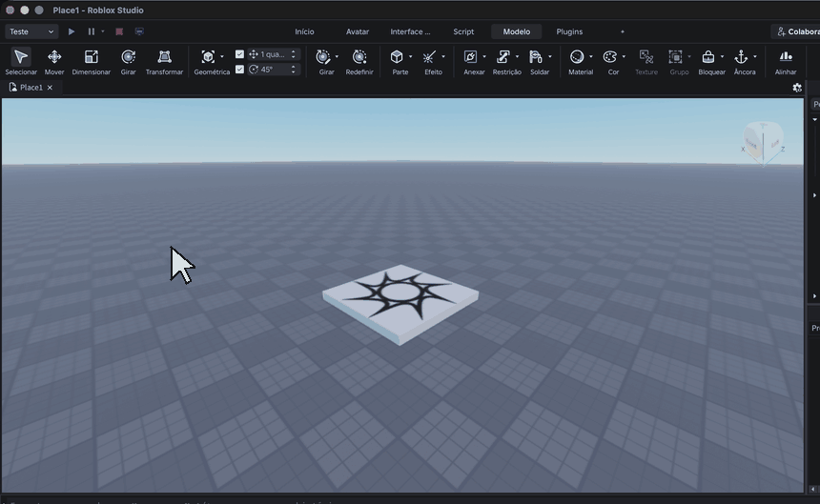This screenshot has width=820, height=504.
Task: Expand the Soldar dropdown arrow
Action: [549, 56]
